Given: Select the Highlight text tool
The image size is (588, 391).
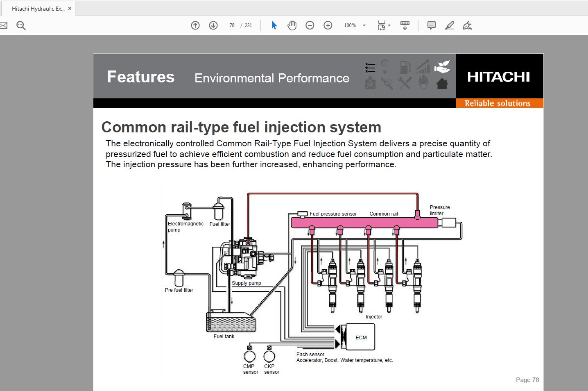Looking at the screenshot, I should click(449, 25).
